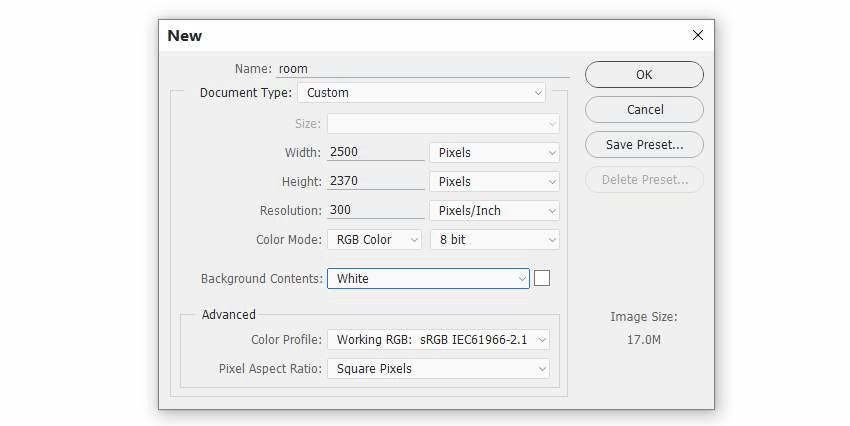Expand the bit depth dropdown
850x426 pixels.
tap(494, 240)
